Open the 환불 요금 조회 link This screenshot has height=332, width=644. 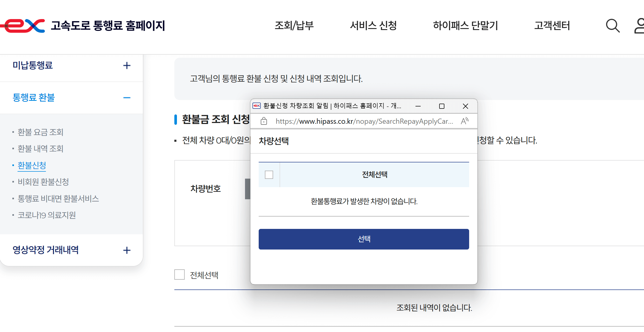point(40,132)
